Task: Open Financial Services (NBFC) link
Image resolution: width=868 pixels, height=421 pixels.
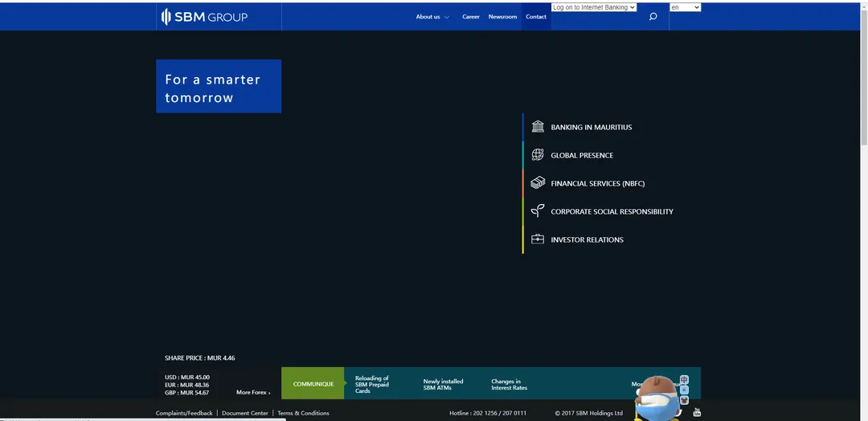Action: 598,184
